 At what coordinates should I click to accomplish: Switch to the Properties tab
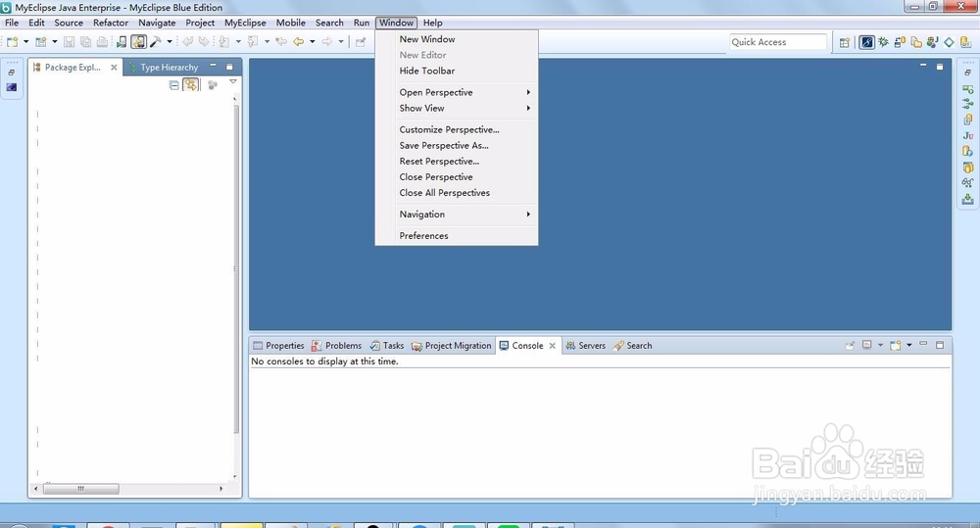[278, 346]
